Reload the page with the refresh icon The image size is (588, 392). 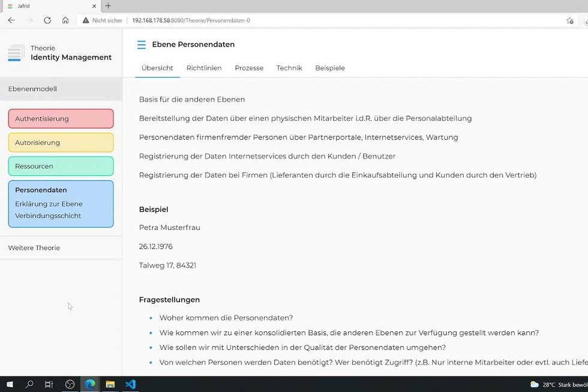click(47, 20)
